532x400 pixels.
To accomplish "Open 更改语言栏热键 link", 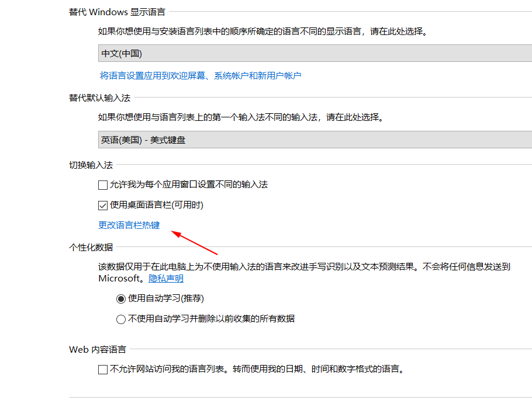I will [x=129, y=225].
